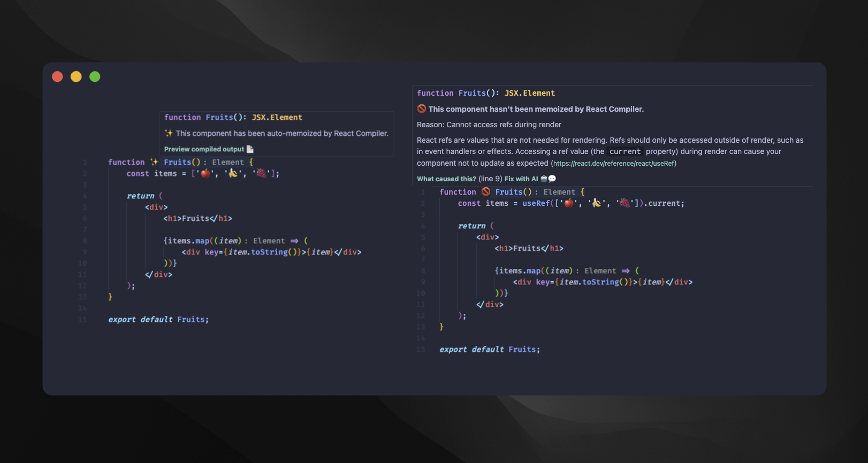Click the apple emoji in the useRef array

coord(569,203)
